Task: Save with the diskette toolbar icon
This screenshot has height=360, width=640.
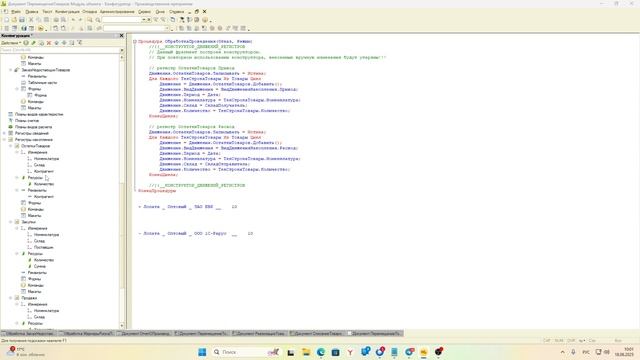Action: coord(22,20)
